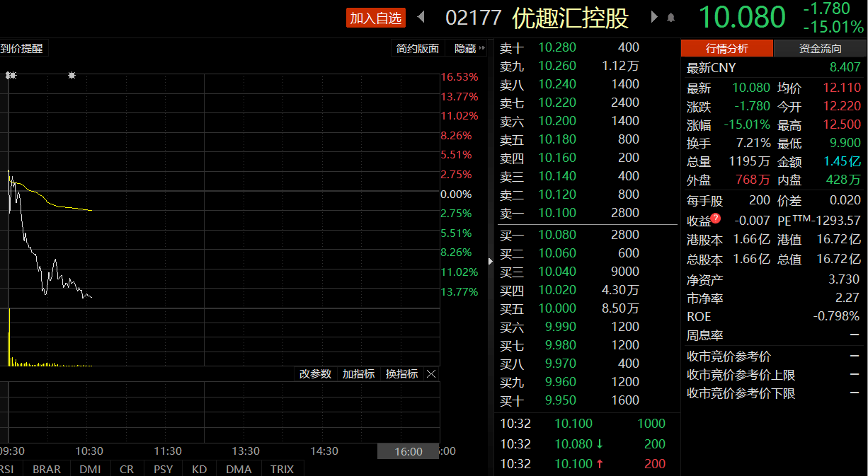Select the TRIX indicator tab
The width and height of the screenshot is (868, 476).
(x=282, y=469)
